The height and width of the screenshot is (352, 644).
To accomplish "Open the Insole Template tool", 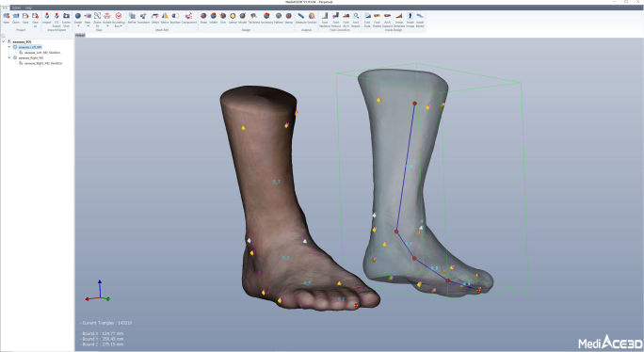I will pyautogui.click(x=399, y=20).
